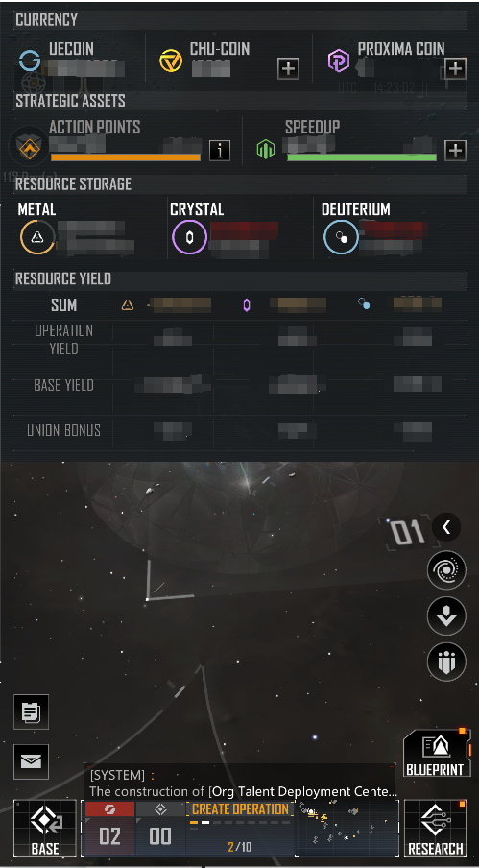Open the notes clipboard icon

click(x=31, y=711)
